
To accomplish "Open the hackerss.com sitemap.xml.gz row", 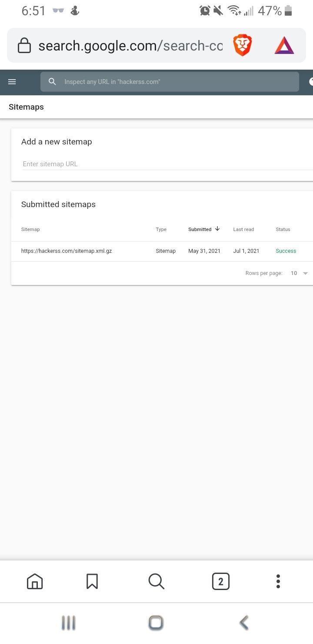I will click(162, 251).
